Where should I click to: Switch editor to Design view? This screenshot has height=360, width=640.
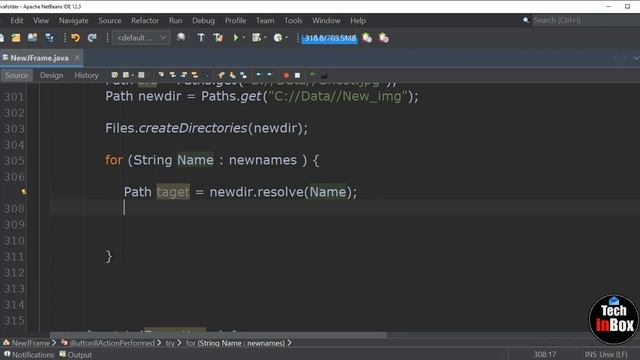[51, 75]
